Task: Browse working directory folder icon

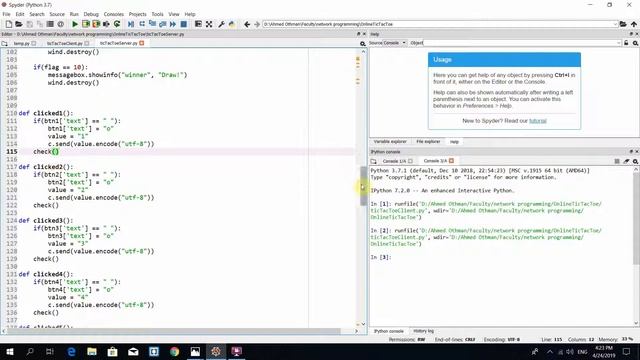Action: [623, 24]
